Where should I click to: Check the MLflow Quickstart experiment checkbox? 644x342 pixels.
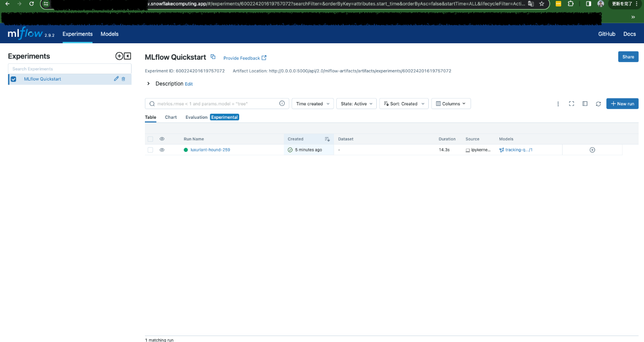click(x=13, y=79)
